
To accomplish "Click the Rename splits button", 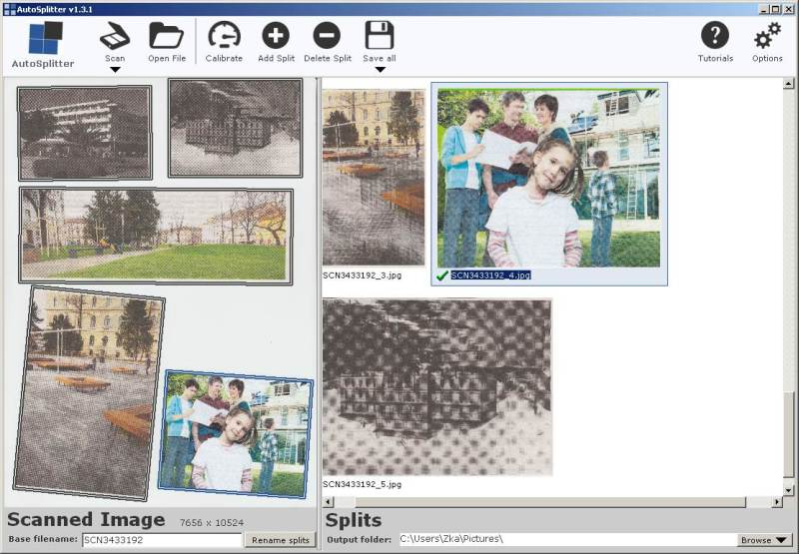I will click(280, 540).
